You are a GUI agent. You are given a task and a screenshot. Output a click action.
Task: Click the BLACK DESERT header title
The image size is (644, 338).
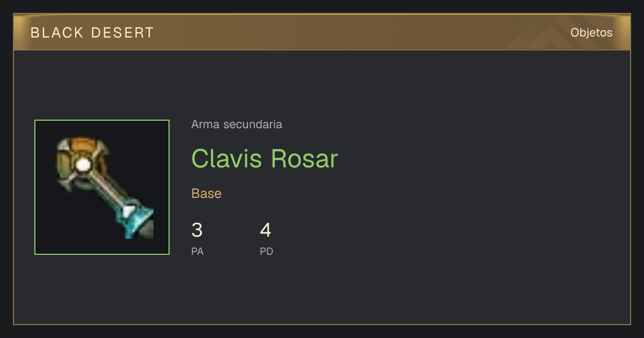(x=92, y=33)
